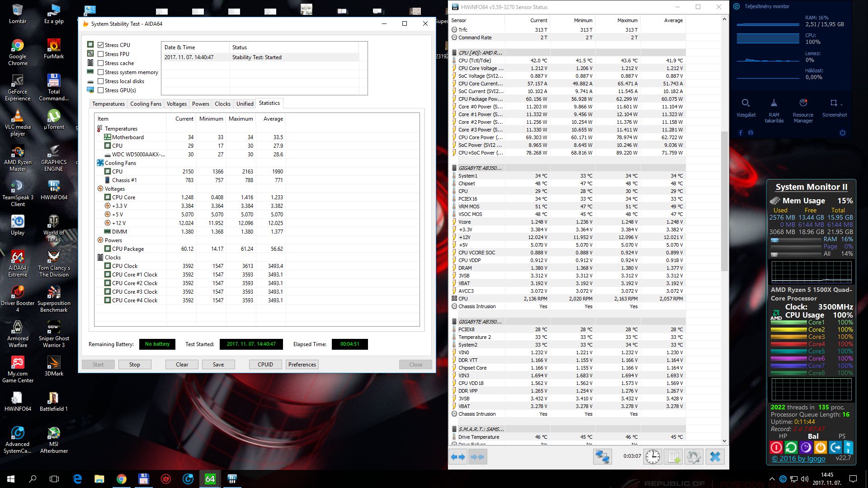Open the GeForce Experience desktop icon

[x=18, y=87]
